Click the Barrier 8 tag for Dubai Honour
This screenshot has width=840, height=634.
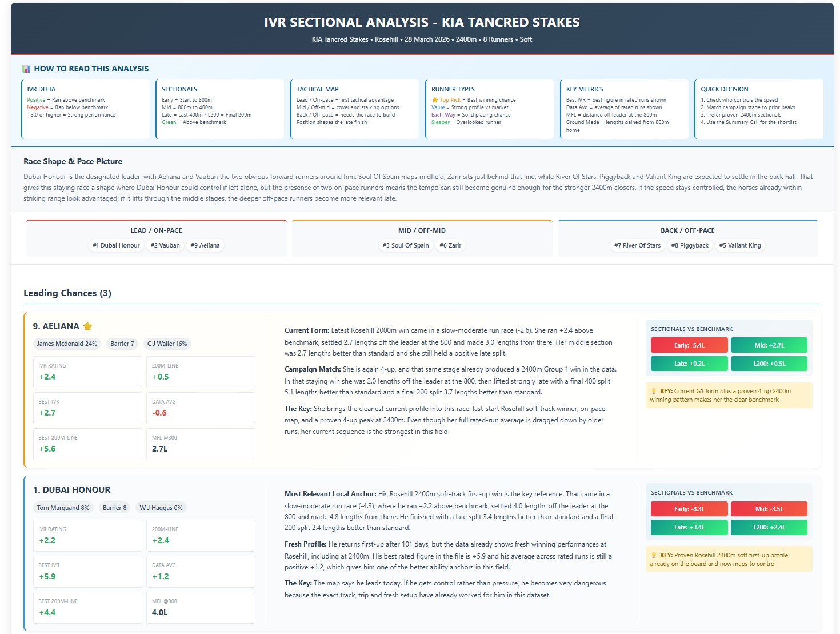tap(114, 508)
